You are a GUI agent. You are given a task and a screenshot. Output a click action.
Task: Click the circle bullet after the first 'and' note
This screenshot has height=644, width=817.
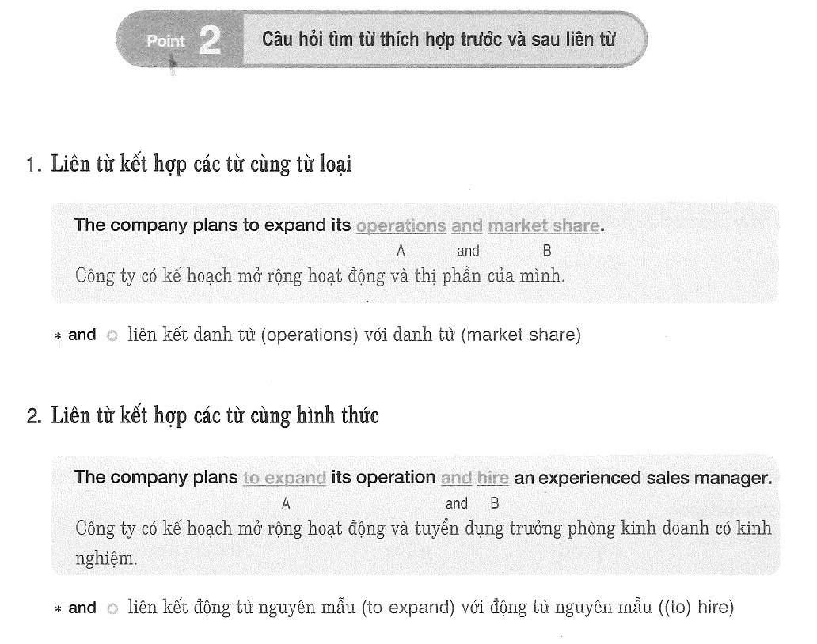112,335
